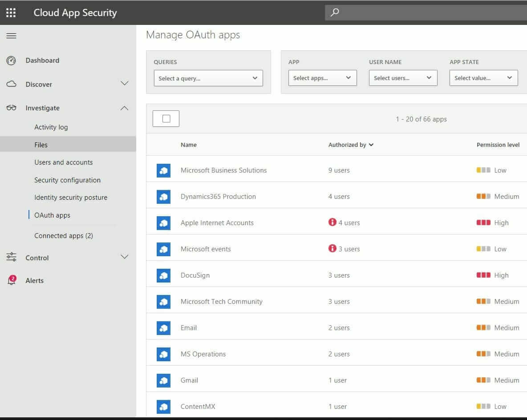This screenshot has width=527, height=420.
Task: Click High permission bar for Apple Internet Accounts
Action: (x=483, y=222)
